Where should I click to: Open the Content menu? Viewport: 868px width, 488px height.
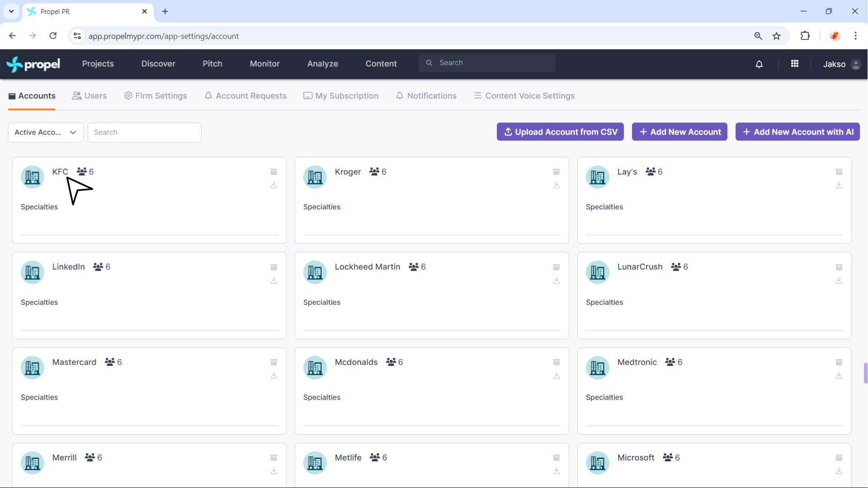(381, 64)
